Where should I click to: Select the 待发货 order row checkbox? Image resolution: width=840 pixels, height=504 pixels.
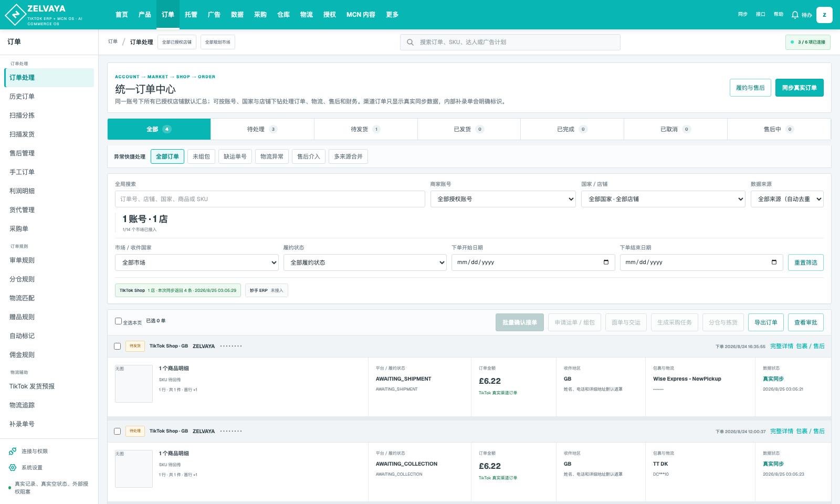click(117, 346)
